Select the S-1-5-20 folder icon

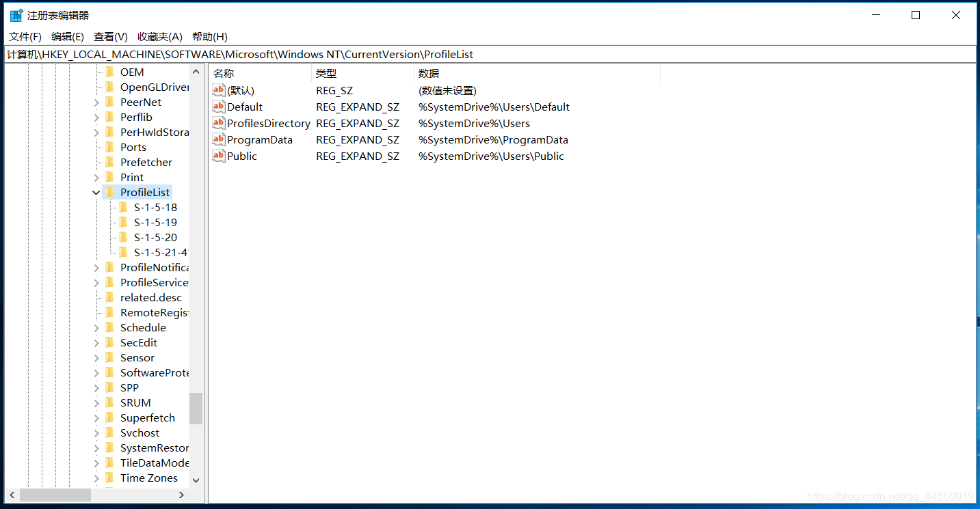[x=123, y=237]
